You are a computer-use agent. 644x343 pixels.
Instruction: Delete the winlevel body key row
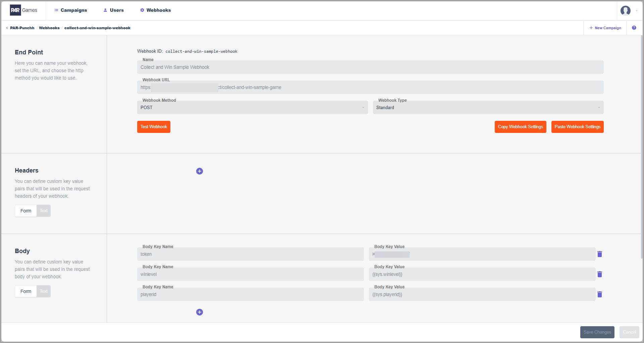tap(600, 274)
